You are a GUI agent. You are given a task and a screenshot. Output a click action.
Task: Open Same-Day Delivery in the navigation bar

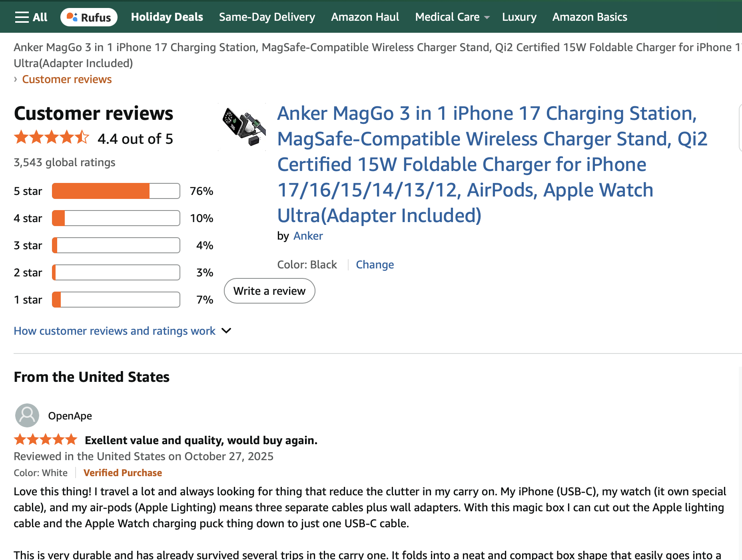click(x=267, y=17)
